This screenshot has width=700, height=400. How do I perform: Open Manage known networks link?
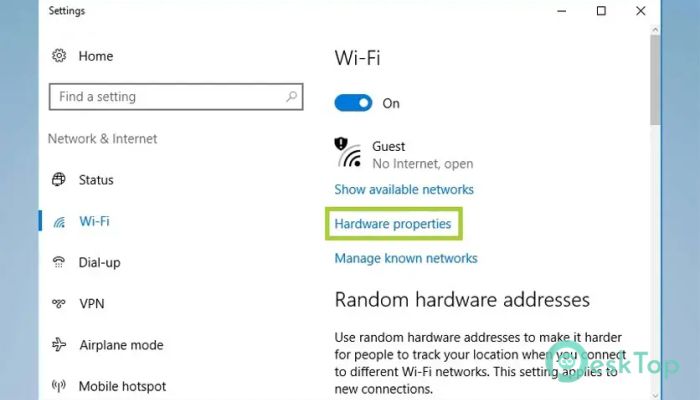click(406, 258)
